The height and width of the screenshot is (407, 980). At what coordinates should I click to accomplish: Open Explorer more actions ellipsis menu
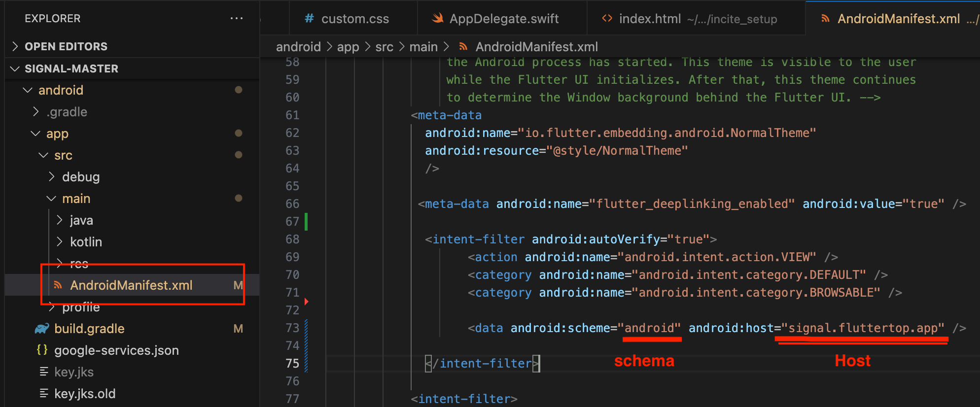[x=237, y=19]
